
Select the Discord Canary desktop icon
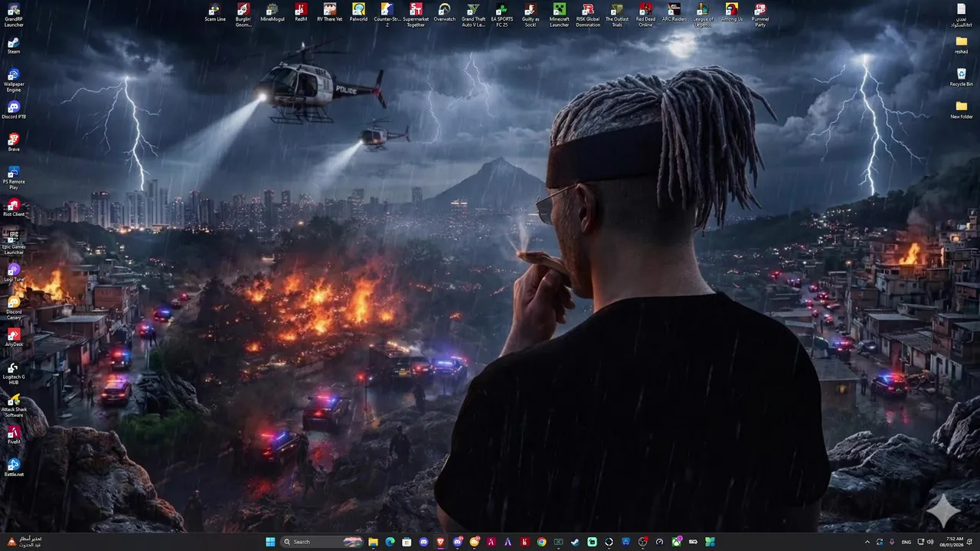[14, 308]
